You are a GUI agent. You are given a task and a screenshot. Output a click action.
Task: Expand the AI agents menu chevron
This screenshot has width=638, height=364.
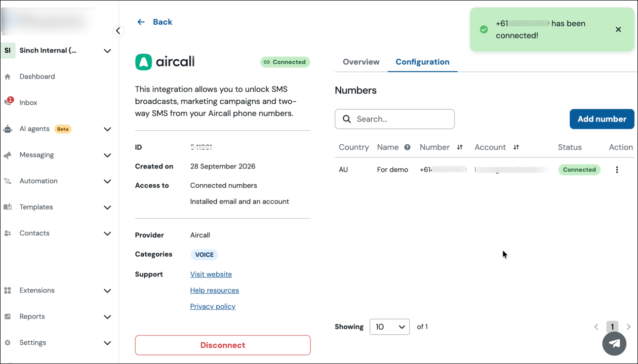[x=107, y=129]
